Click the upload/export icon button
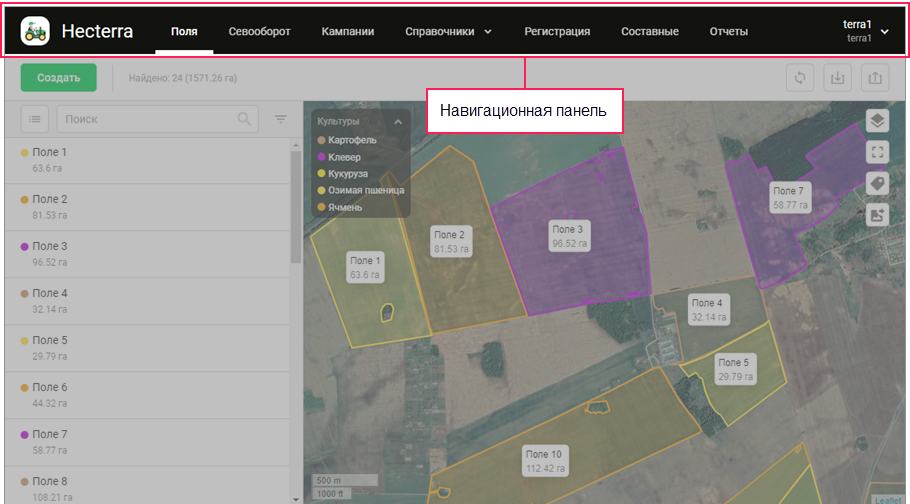The height and width of the screenshot is (504, 910). click(875, 78)
